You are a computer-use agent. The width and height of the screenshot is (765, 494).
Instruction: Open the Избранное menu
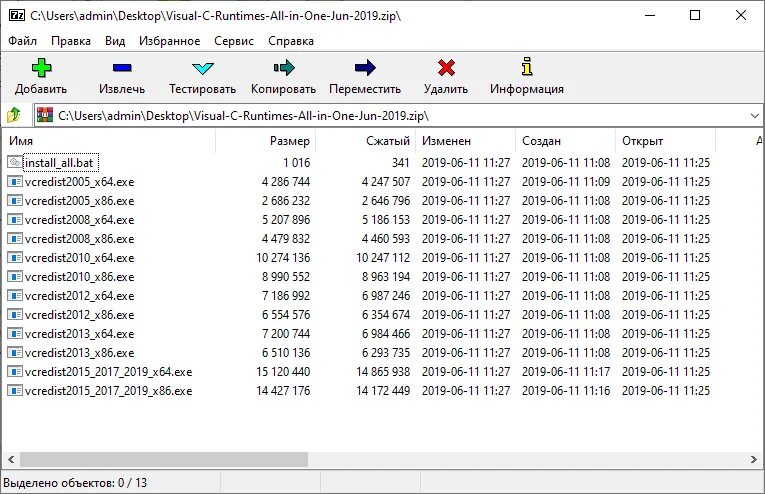point(169,41)
